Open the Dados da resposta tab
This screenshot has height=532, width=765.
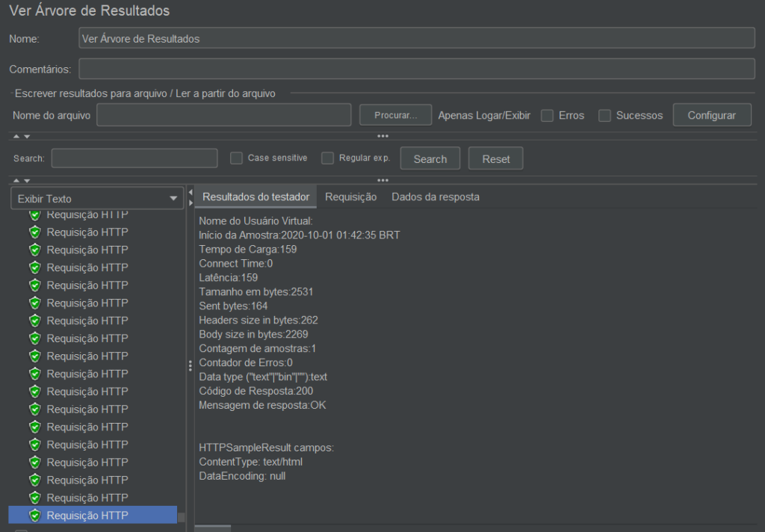click(x=436, y=197)
